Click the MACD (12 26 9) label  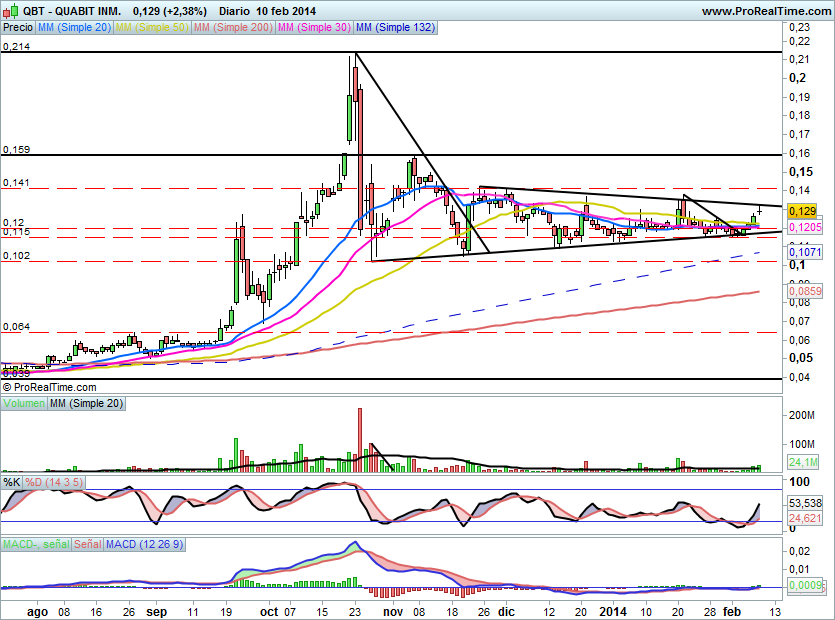click(x=144, y=544)
